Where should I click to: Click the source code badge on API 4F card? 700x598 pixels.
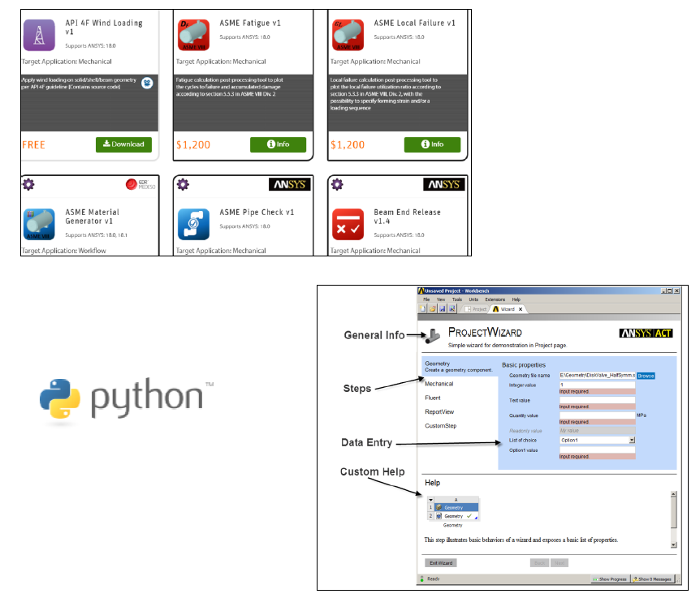tap(147, 83)
